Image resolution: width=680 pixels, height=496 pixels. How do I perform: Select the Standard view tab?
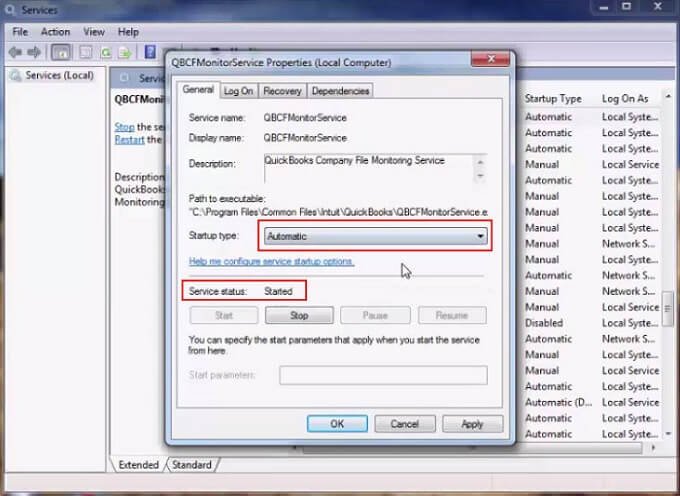pos(192,465)
